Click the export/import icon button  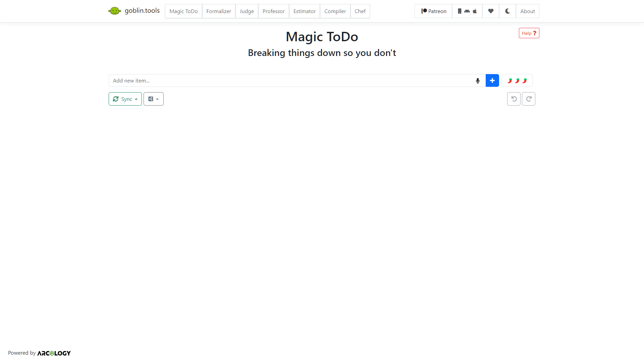click(151, 99)
